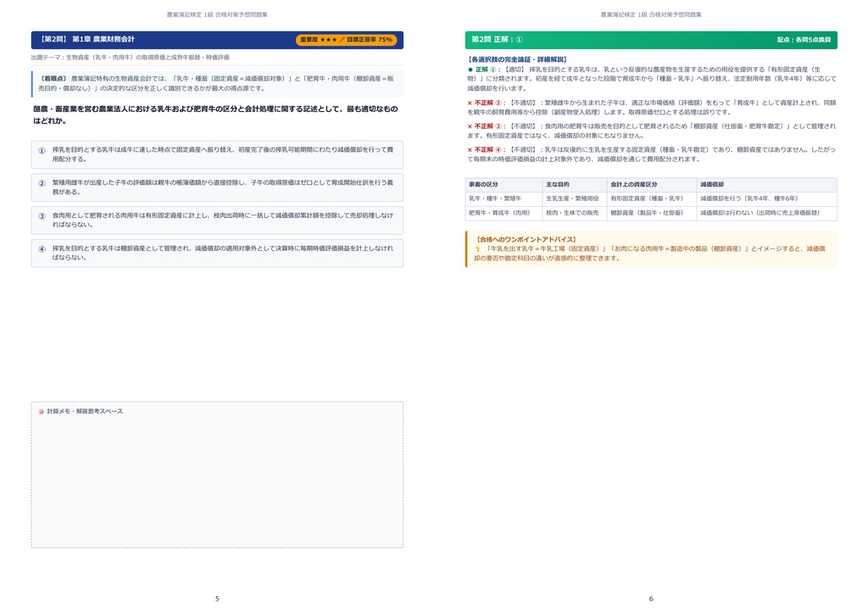The height and width of the screenshot is (614, 868).
Task: Click the 【合格へのワンポイントアドバイス】 heading
Action: (526, 240)
